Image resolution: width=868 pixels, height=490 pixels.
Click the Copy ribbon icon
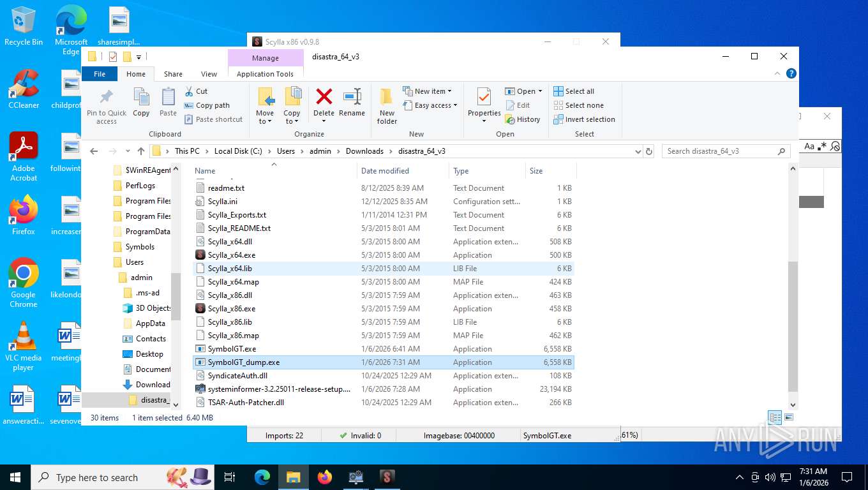click(141, 98)
